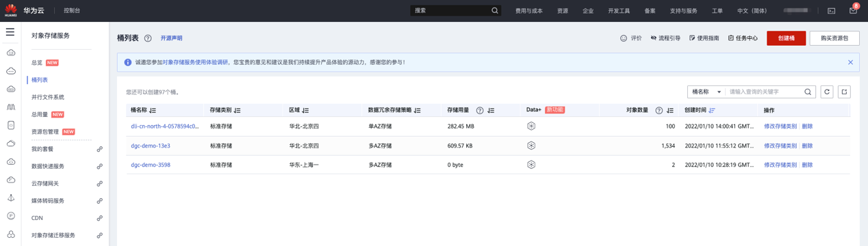Open the 开发工具 top menu
The height and width of the screenshot is (246, 868).
pyautogui.click(x=619, y=11)
